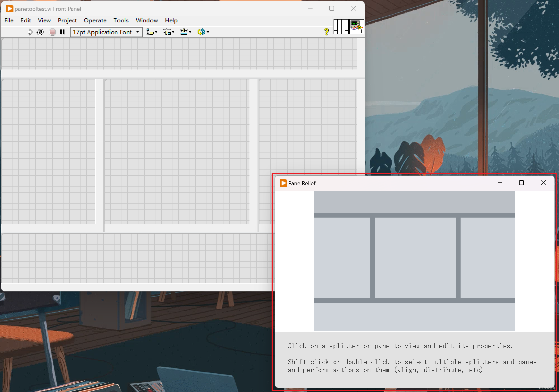
Task: Click the connector pane grid icon
Action: [341, 26]
